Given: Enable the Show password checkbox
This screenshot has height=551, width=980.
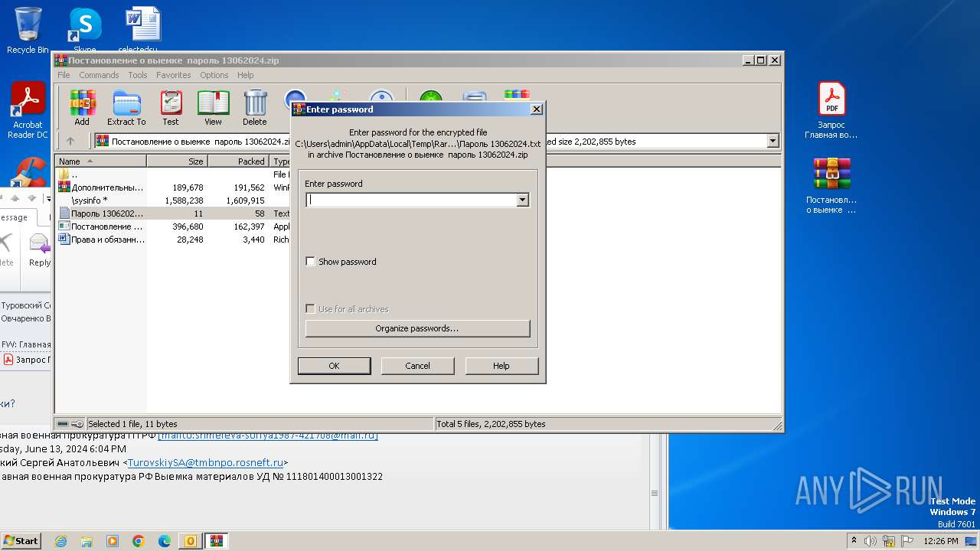Looking at the screenshot, I should click(310, 262).
